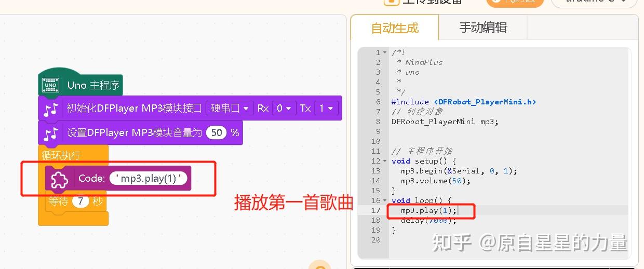Click the "void setup() {" code line
This screenshot has width=644, height=269.
click(x=424, y=161)
